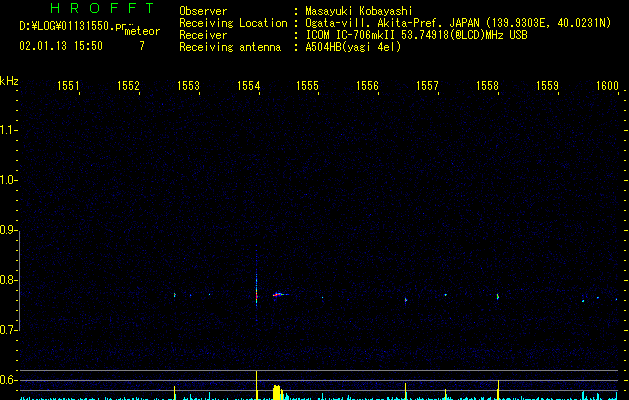Click the long-duration red echo after 1554
629x400 pixels.
[280, 294]
